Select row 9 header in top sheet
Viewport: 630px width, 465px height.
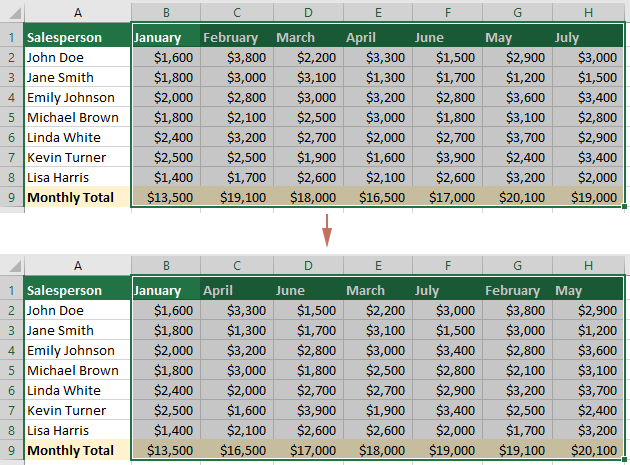(12, 197)
